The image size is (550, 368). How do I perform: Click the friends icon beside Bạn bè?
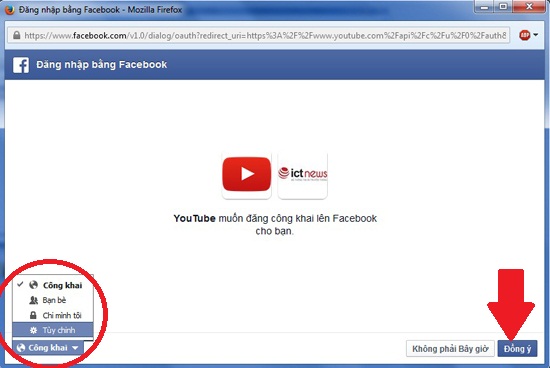coord(33,300)
